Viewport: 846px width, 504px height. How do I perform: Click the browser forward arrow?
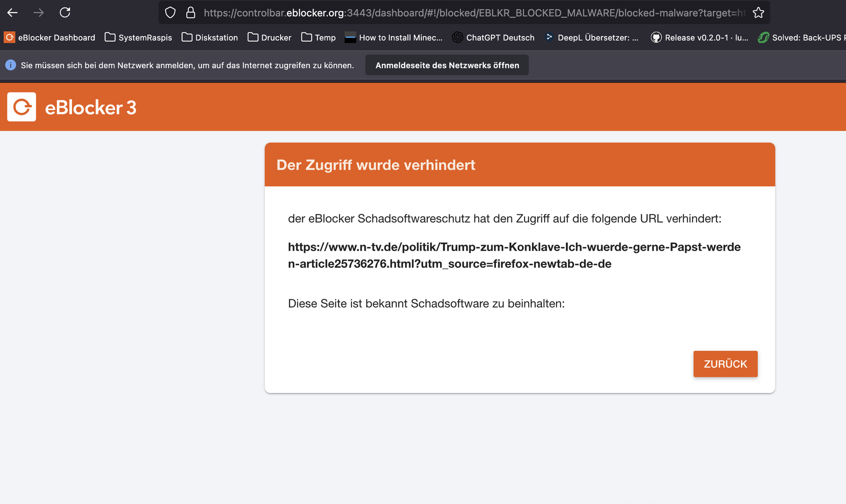[39, 13]
